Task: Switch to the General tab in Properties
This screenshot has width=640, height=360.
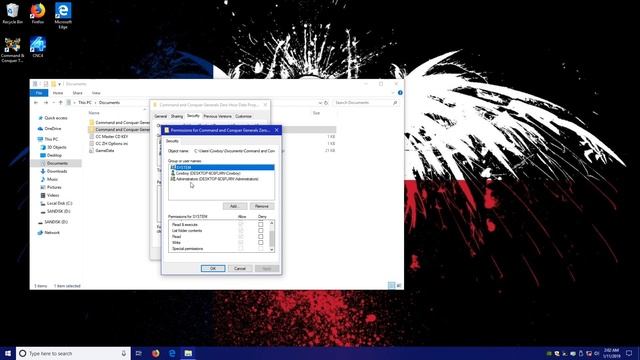Action: pyautogui.click(x=160, y=116)
